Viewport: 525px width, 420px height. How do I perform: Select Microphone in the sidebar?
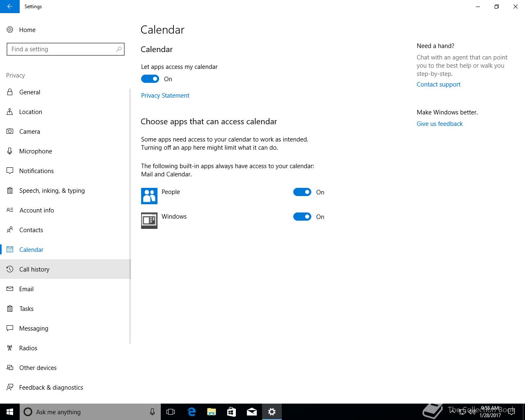pos(66,151)
